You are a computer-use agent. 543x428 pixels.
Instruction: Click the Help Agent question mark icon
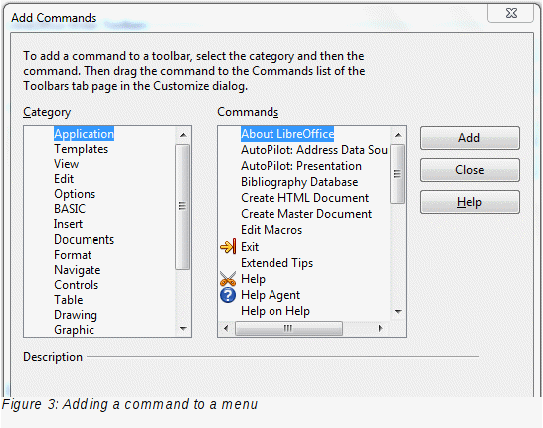(x=228, y=295)
